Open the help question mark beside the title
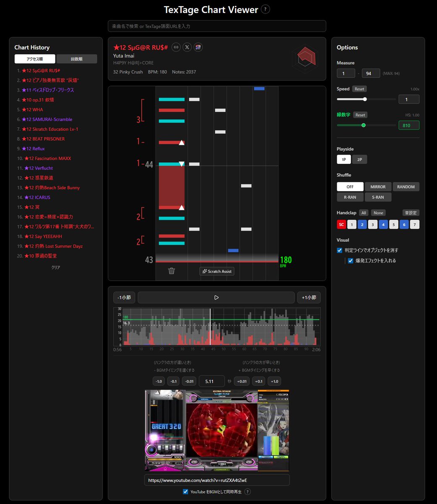 (x=265, y=9)
